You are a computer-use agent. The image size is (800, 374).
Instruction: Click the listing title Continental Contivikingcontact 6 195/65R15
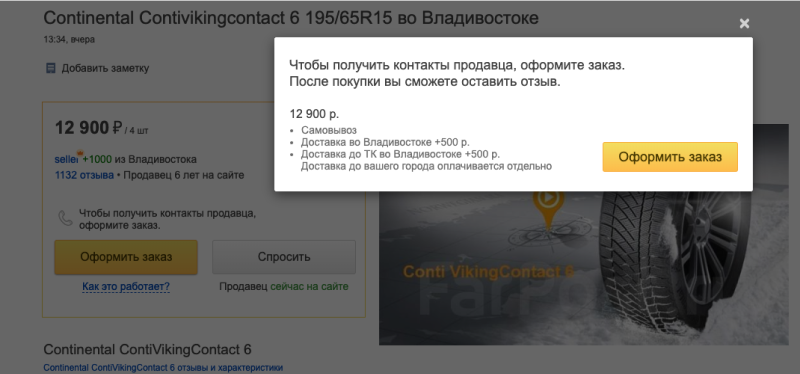291,18
